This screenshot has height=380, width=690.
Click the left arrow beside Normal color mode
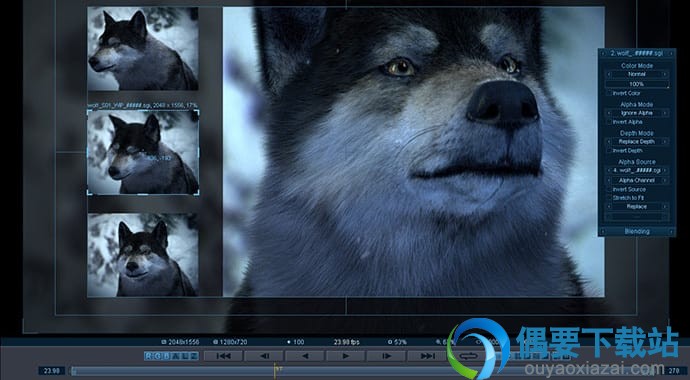click(x=609, y=74)
